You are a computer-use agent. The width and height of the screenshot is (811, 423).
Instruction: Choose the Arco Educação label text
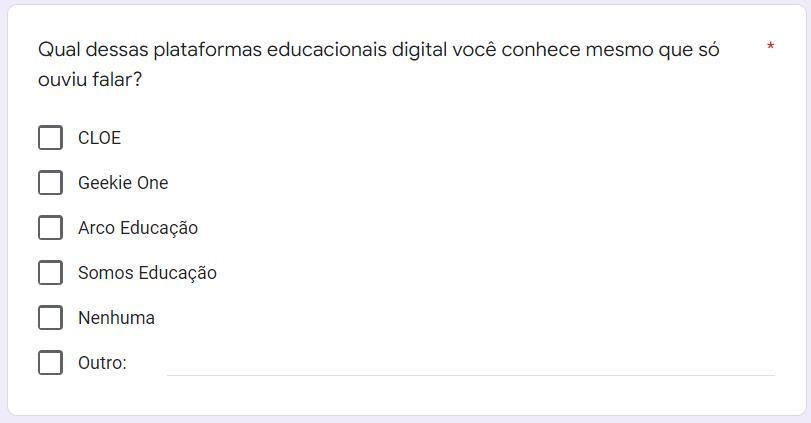pos(138,228)
